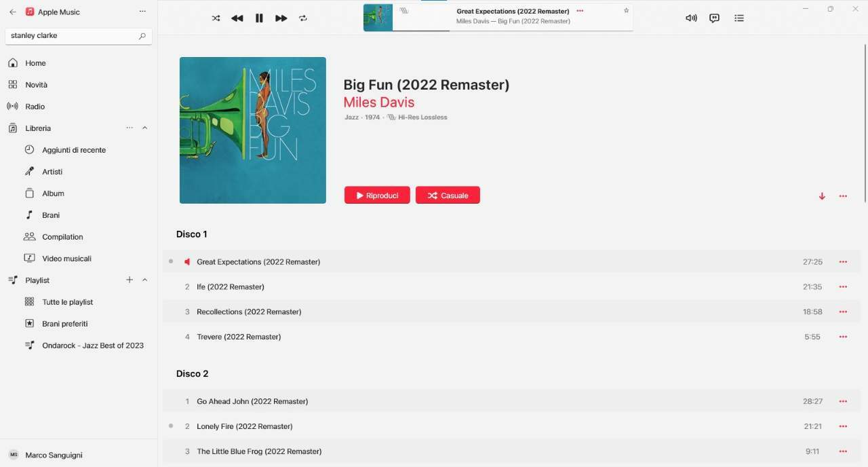
Task: Open options for Go Ahead John track
Action: click(x=843, y=402)
